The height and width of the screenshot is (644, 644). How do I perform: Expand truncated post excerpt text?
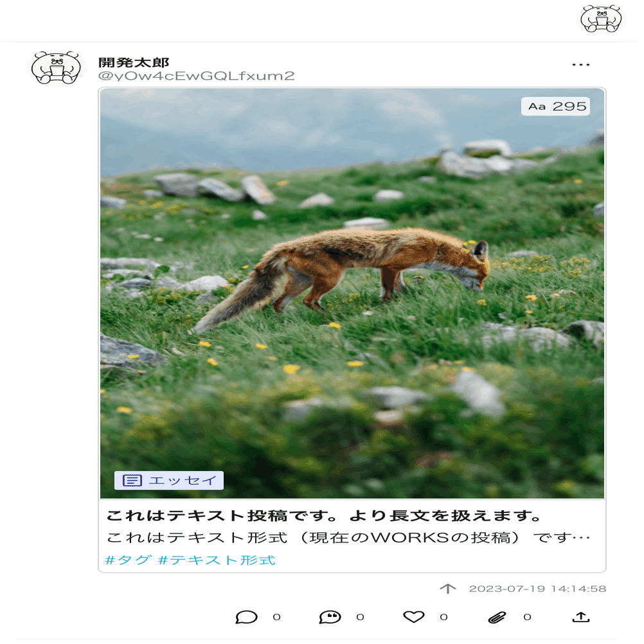(348, 537)
